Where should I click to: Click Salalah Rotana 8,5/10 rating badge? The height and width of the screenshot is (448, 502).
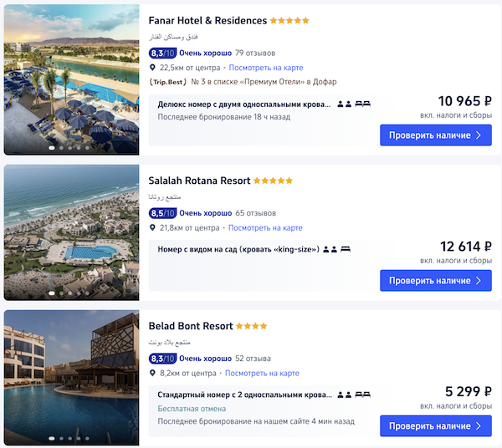(162, 213)
